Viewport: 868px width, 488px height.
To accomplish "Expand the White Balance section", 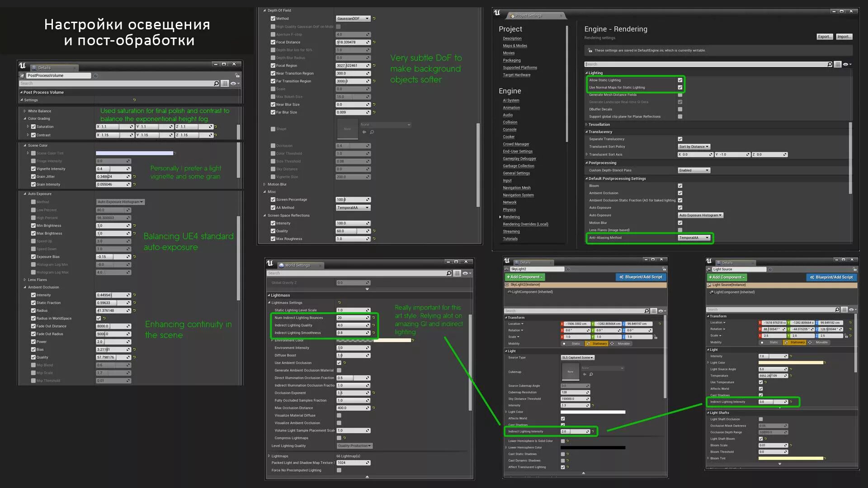I will 25,111.
